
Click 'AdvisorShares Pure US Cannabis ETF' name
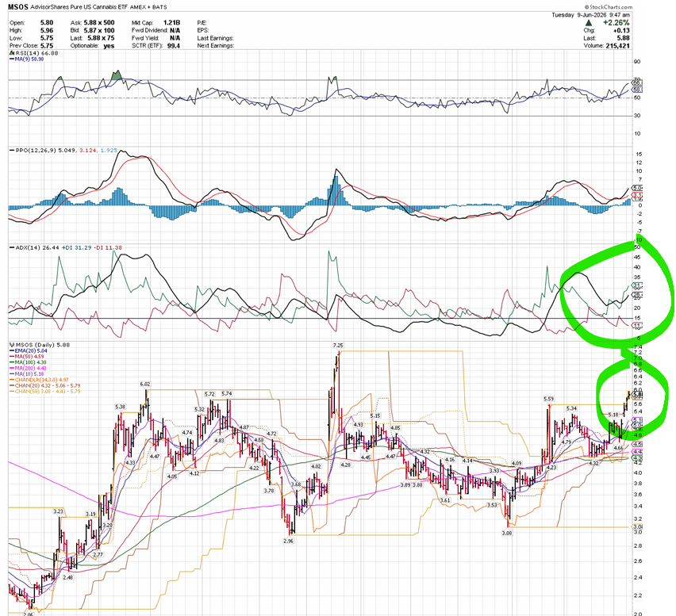[79, 7]
